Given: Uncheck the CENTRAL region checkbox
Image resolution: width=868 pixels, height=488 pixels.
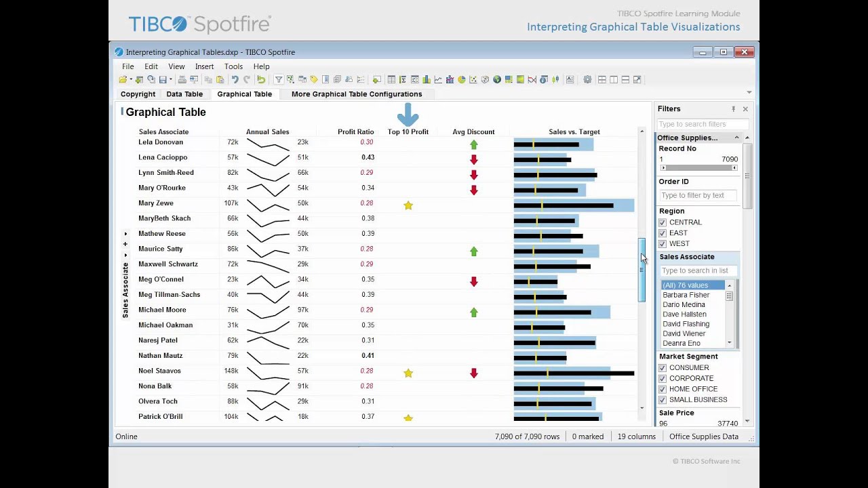Looking at the screenshot, I should click(x=663, y=222).
